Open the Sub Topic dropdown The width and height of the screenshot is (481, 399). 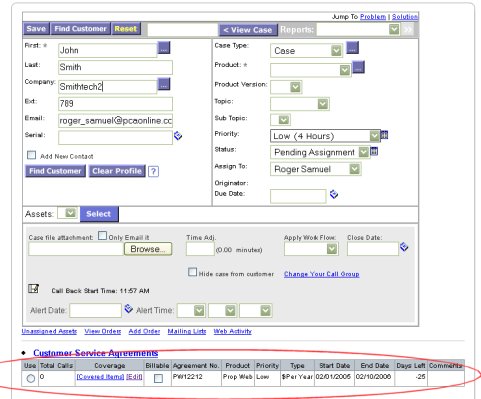pos(280,120)
